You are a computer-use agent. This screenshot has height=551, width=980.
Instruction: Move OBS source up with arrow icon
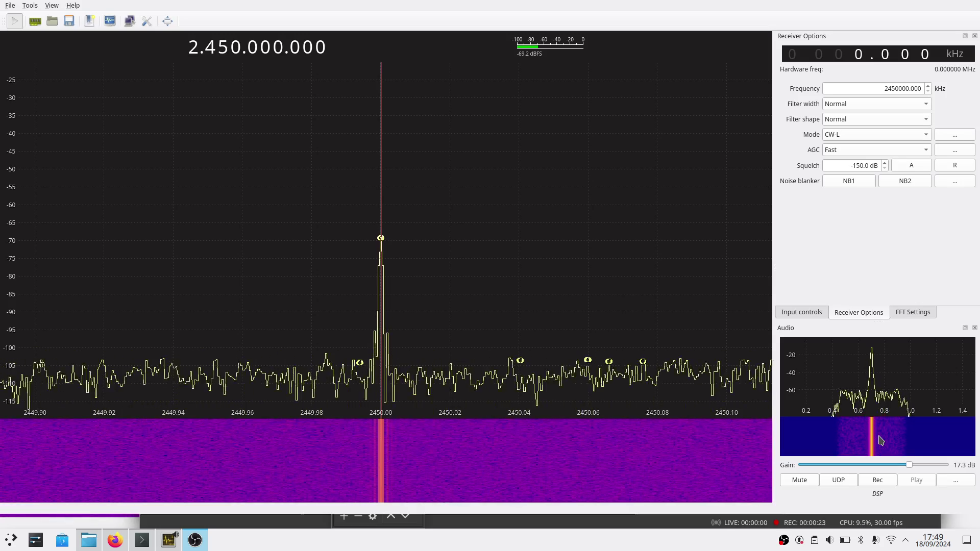(391, 516)
